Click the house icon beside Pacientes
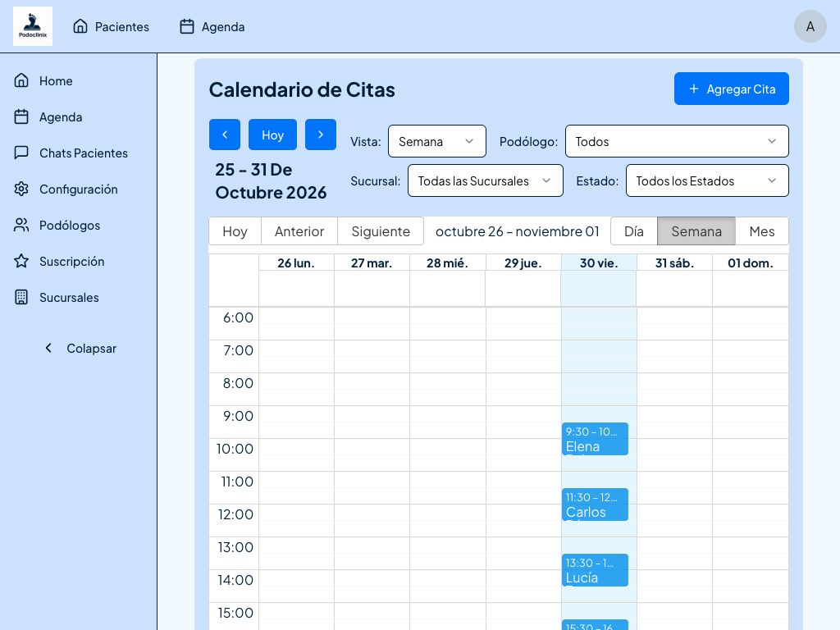Image resolution: width=840 pixels, height=630 pixels. 80,26
